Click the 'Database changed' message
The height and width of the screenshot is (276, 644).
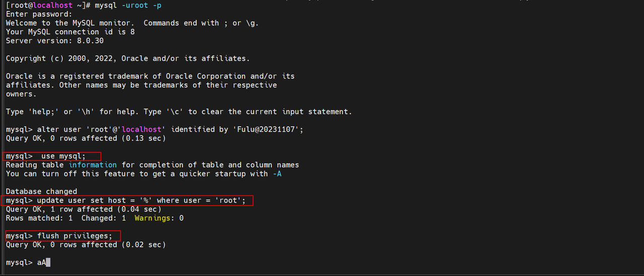[x=42, y=192]
